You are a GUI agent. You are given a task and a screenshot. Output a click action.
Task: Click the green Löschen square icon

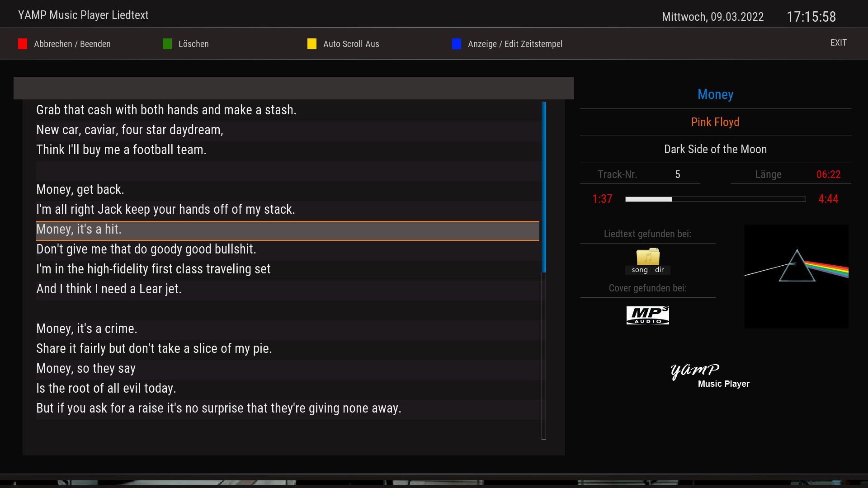coord(167,44)
